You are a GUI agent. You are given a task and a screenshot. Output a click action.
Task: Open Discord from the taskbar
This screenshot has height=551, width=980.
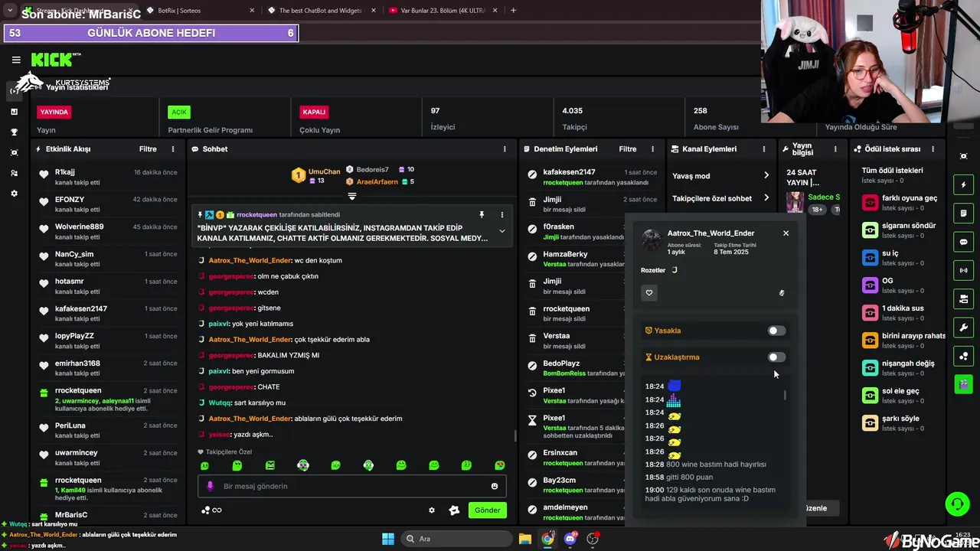tap(570, 539)
